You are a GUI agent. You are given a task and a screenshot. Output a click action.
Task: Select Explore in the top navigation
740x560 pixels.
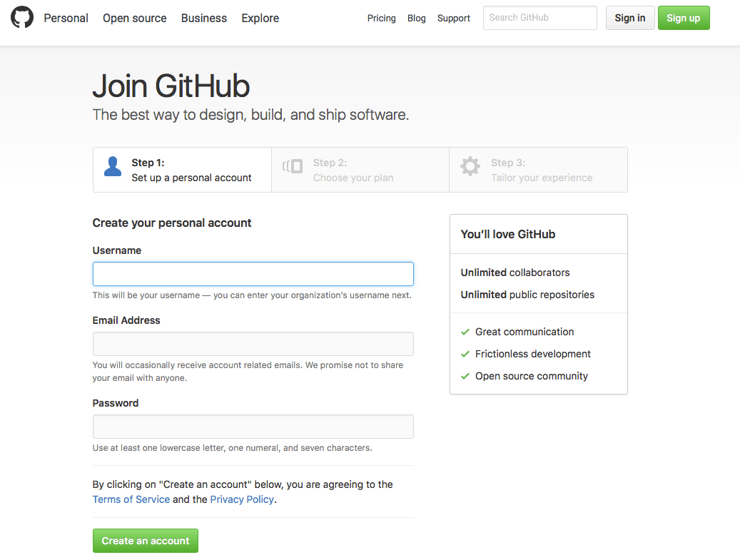260,18
